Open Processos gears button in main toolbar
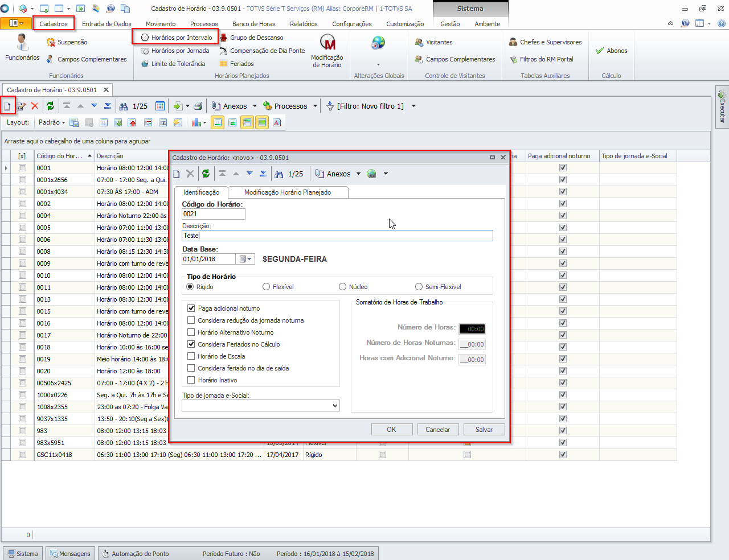 (x=285, y=106)
